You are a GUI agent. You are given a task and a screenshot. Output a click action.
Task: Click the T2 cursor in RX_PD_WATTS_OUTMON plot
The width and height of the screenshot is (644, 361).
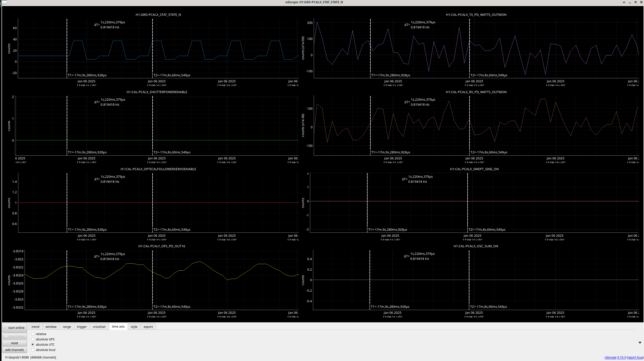pos(469,126)
